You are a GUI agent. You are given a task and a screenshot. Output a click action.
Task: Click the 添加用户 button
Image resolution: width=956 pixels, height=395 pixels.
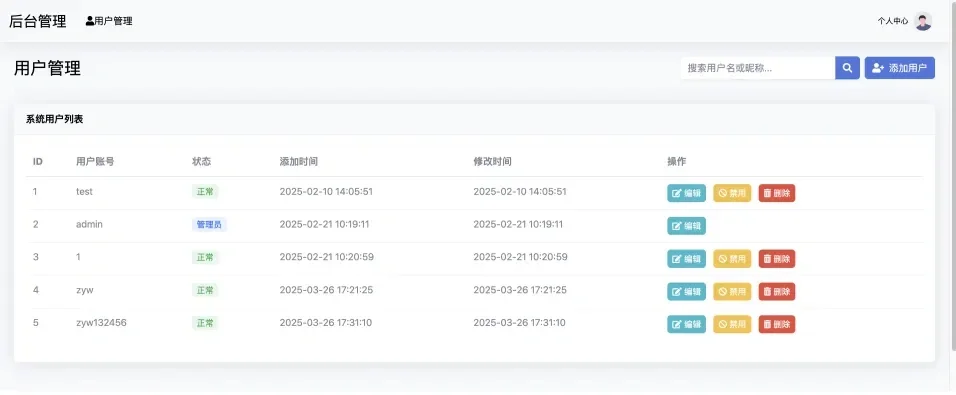899,68
